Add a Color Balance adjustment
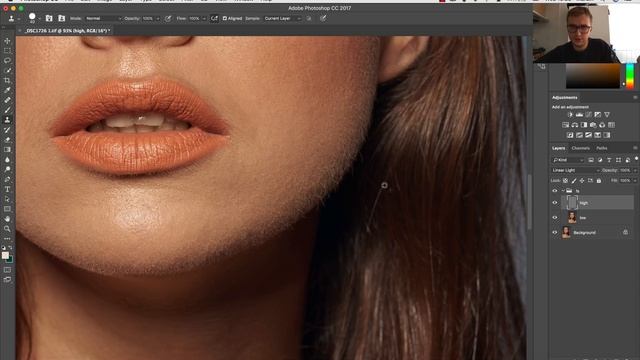 (575, 125)
